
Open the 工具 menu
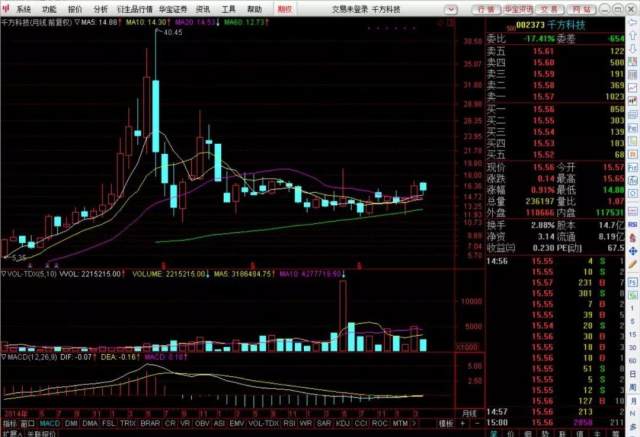point(228,9)
